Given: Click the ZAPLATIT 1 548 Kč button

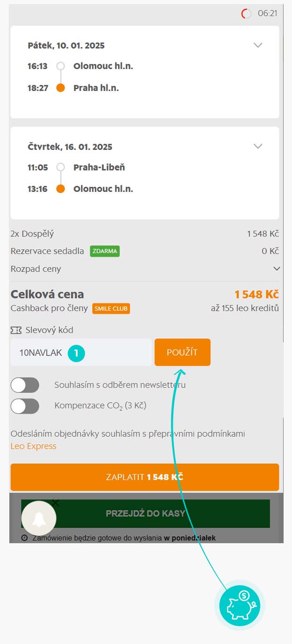Looking at the screenshot, I should coord(145,477).
